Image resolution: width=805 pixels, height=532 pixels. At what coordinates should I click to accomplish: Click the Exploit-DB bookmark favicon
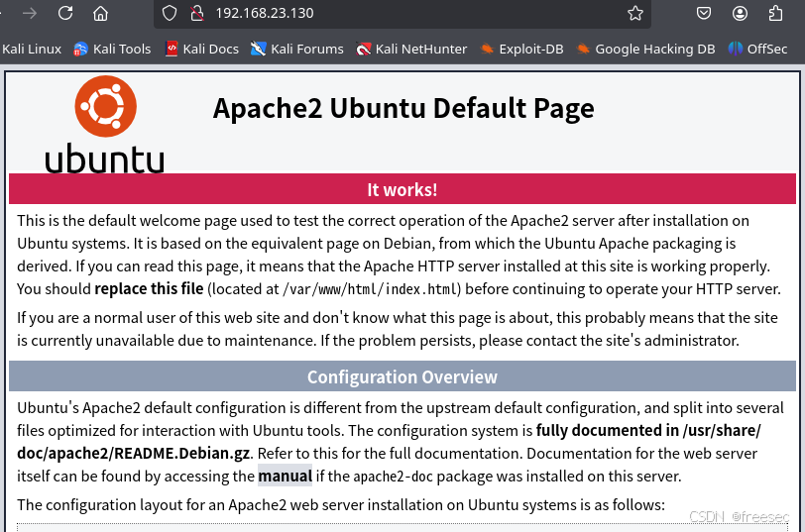click(487, 50)
